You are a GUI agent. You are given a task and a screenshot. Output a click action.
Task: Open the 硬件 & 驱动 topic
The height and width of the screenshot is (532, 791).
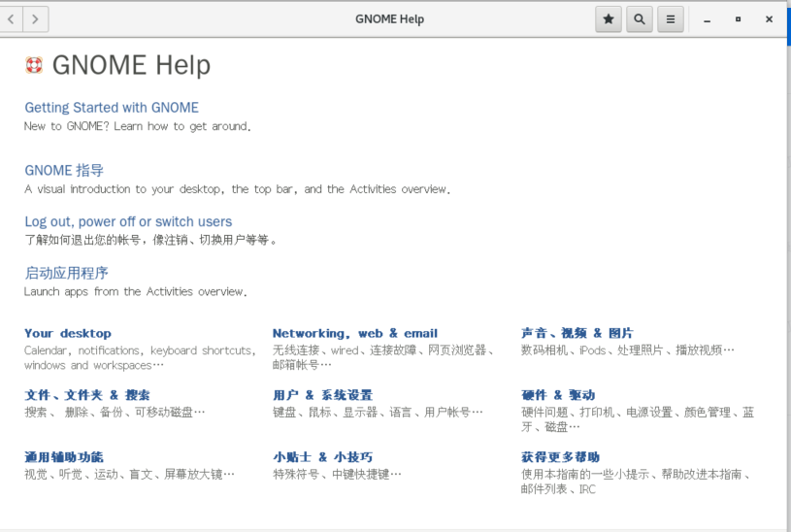coord(558,395)
